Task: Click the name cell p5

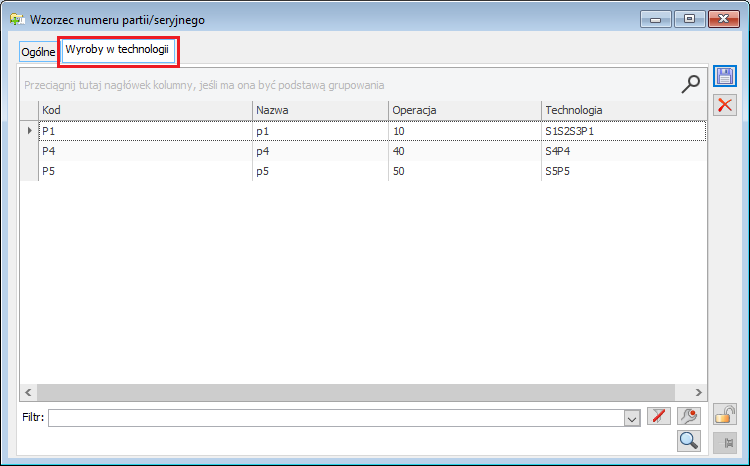Action: pos(320,171)
